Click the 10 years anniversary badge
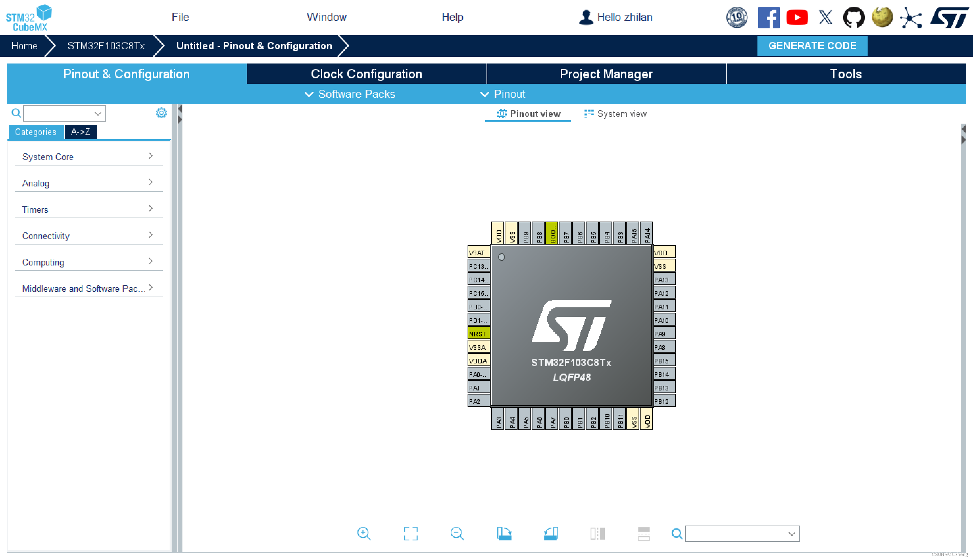This screenshot has width=973, height=560. pyautogui.click(x=737, y=17)
